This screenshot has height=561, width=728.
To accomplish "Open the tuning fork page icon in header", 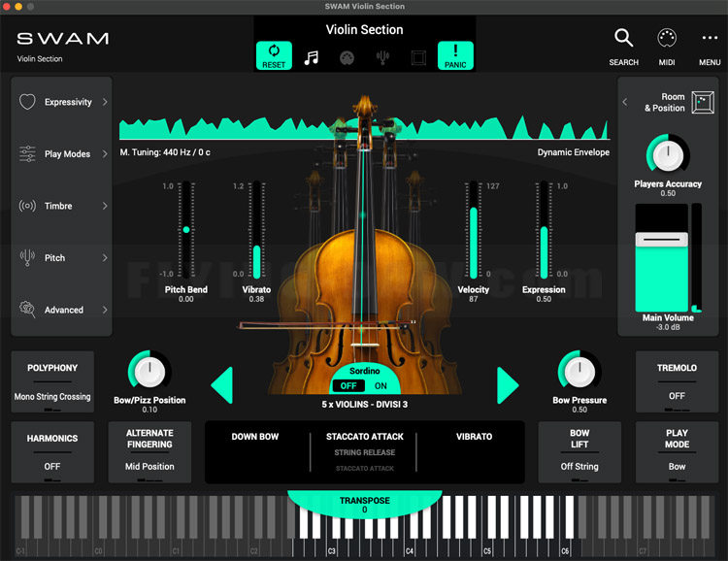I will point(382,58).
